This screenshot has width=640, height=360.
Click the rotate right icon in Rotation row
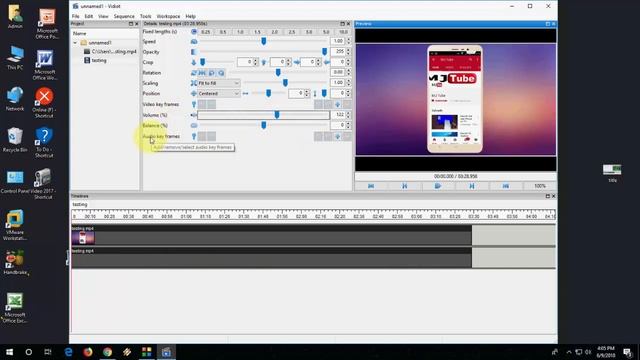(221, 73)
